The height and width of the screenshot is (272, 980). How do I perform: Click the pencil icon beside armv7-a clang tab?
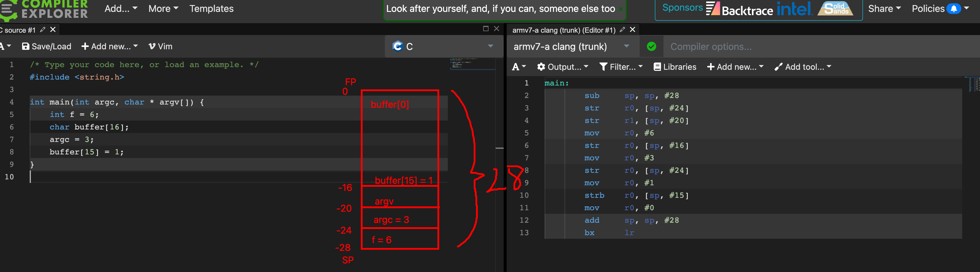click(x=622, y=30)
